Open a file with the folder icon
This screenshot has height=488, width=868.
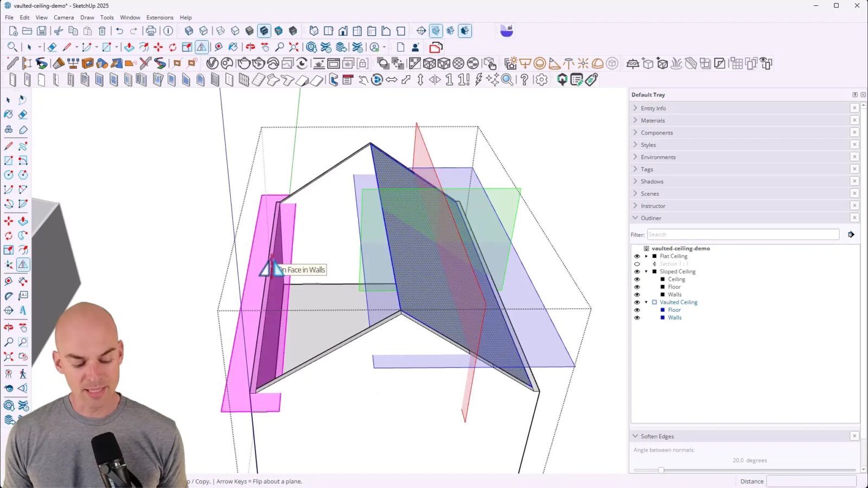27,31
